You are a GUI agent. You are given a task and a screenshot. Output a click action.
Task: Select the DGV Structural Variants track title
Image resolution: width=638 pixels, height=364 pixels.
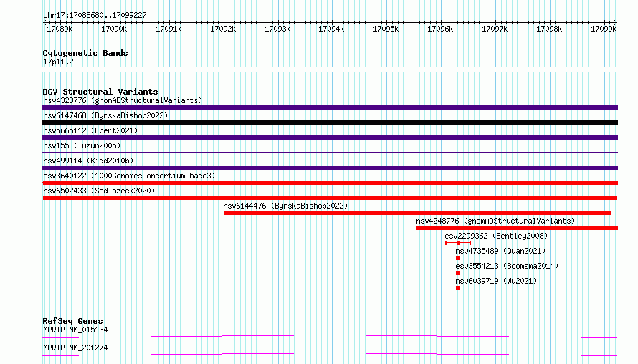coord(100,92)
